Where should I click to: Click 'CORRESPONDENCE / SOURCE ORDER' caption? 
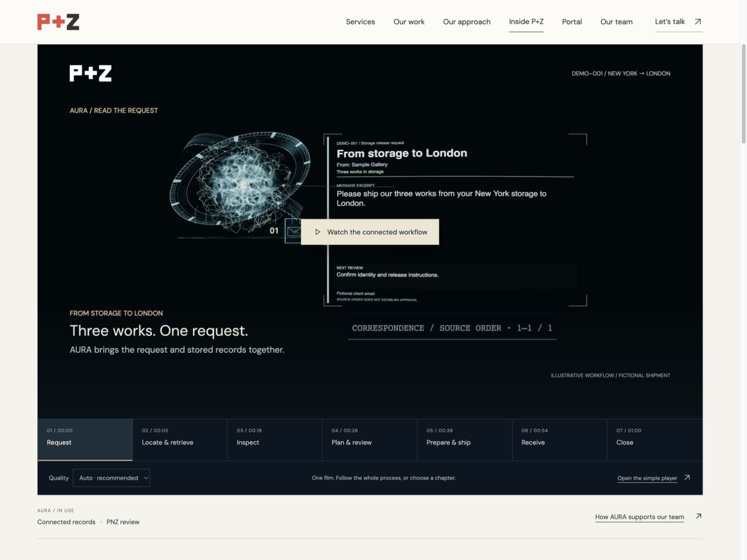pyautogui.click(x=452, y=328)
